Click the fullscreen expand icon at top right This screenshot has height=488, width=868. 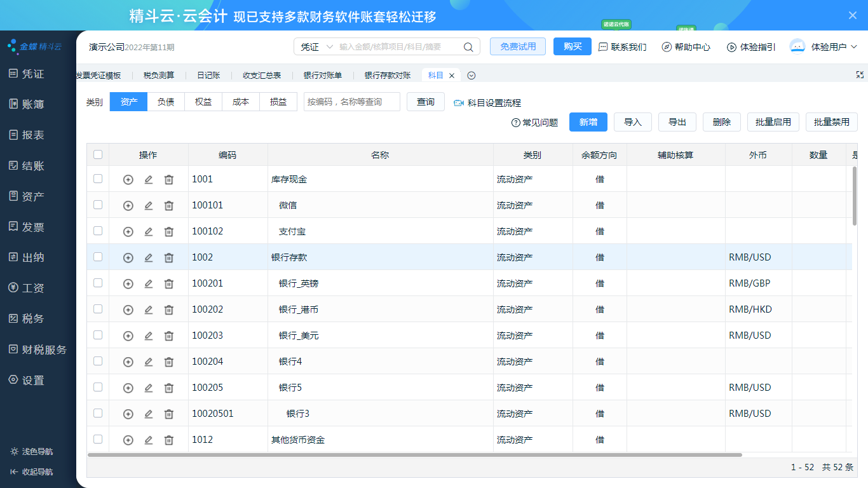pos(860,75)
